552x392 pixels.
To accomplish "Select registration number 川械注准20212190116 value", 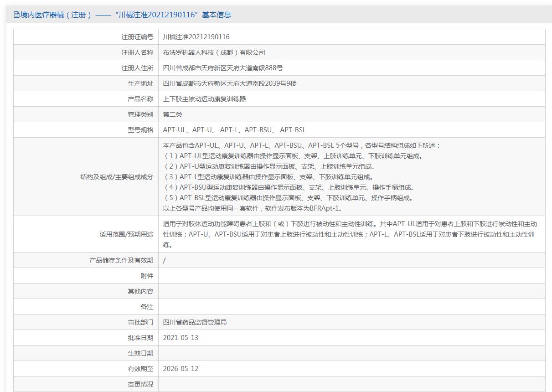I will click(x=196, y=37).
